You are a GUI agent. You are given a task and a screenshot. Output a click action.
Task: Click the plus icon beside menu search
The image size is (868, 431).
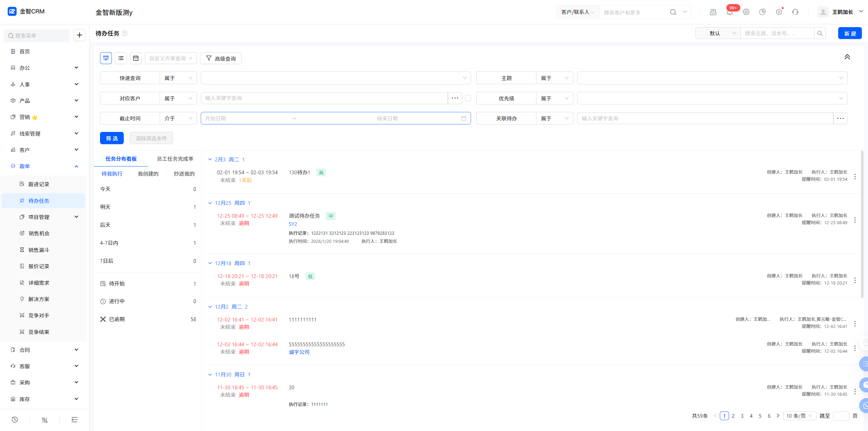click(x=79, y=35)
